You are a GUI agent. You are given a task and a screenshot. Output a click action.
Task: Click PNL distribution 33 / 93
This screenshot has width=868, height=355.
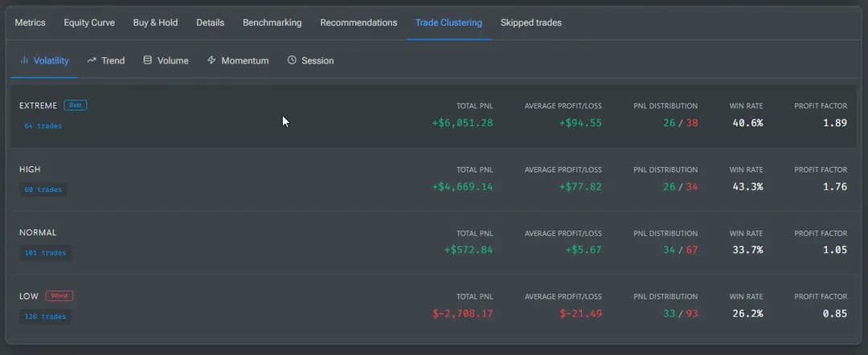pyautogui.click(x=681, y=313)
